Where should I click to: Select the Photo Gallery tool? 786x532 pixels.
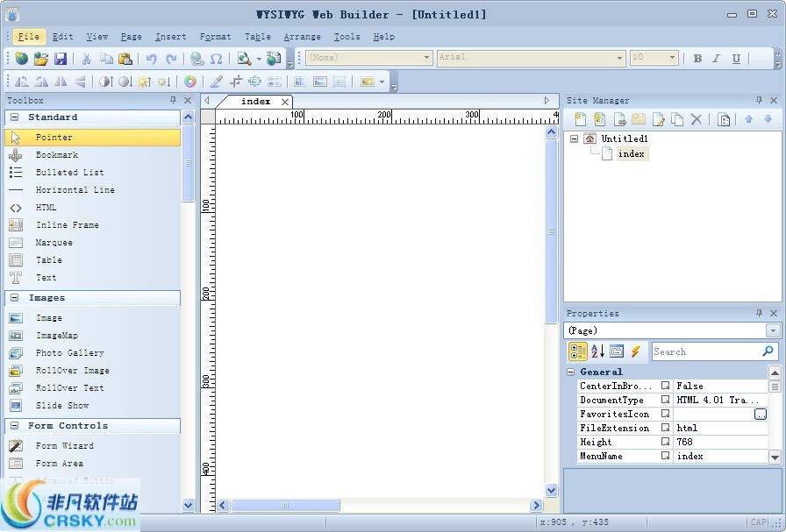tap(93, 352)
